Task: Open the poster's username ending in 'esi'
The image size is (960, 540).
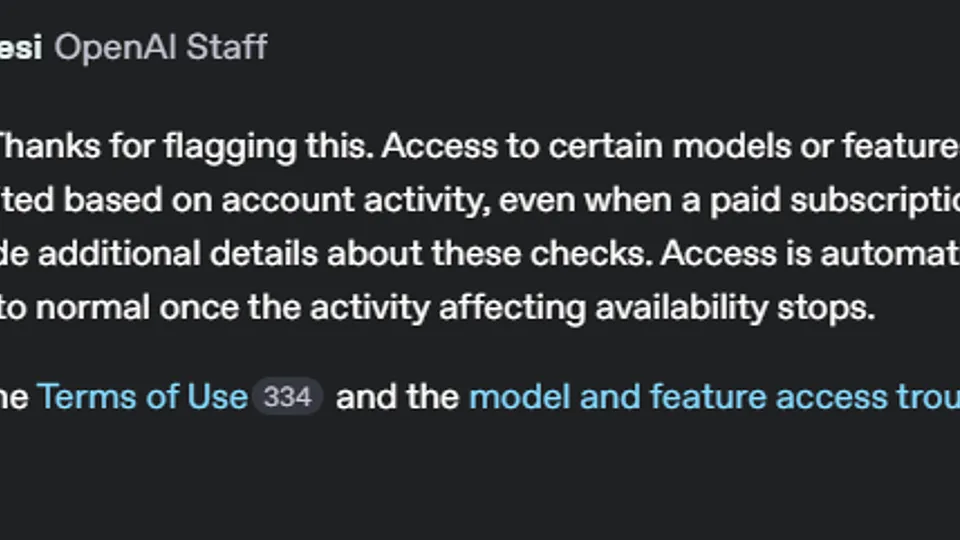Action: point(21,47)
